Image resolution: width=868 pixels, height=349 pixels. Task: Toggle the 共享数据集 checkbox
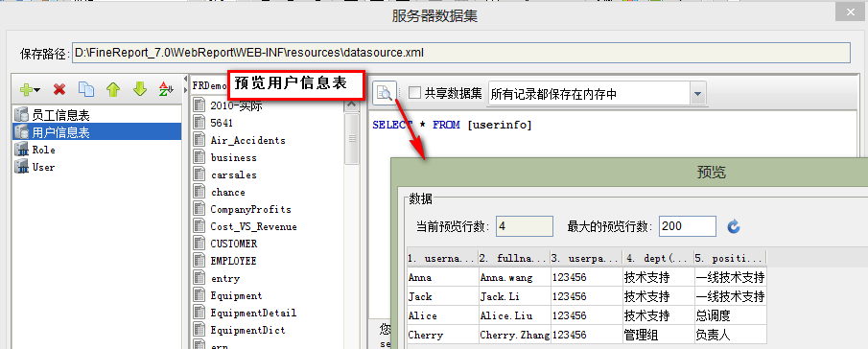tap(414, 93)
